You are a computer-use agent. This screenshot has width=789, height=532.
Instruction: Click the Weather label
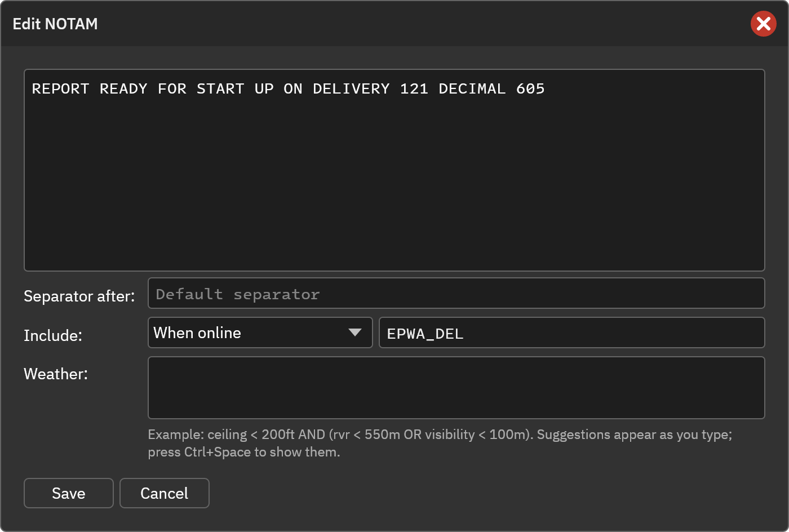click(x=56, y=374)
